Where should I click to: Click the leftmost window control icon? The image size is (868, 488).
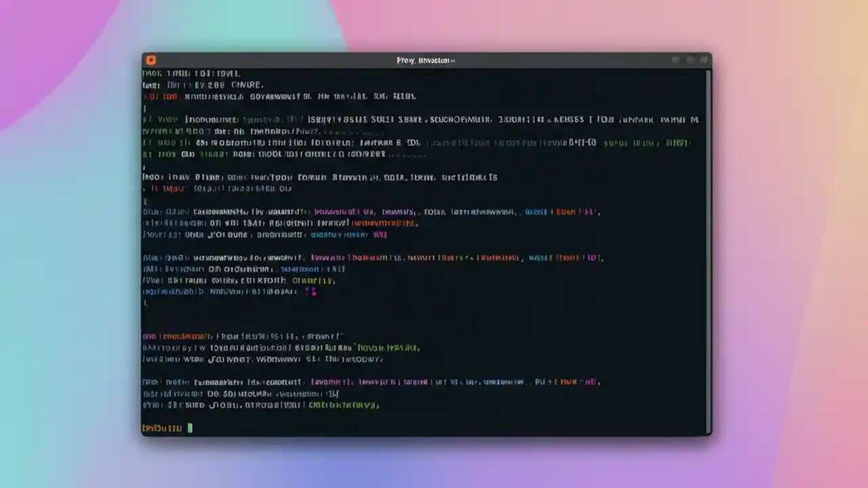pos(675,60)
